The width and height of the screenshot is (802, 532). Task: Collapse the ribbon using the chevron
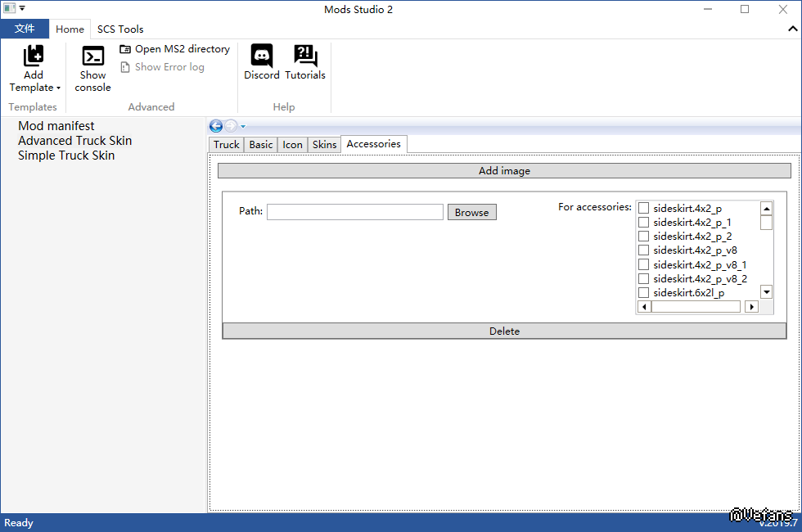coord(792,29)
